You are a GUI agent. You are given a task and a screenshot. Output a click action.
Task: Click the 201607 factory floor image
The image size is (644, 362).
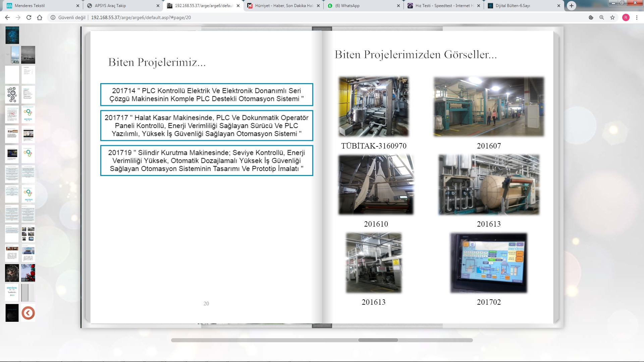(x=489, y=107)
